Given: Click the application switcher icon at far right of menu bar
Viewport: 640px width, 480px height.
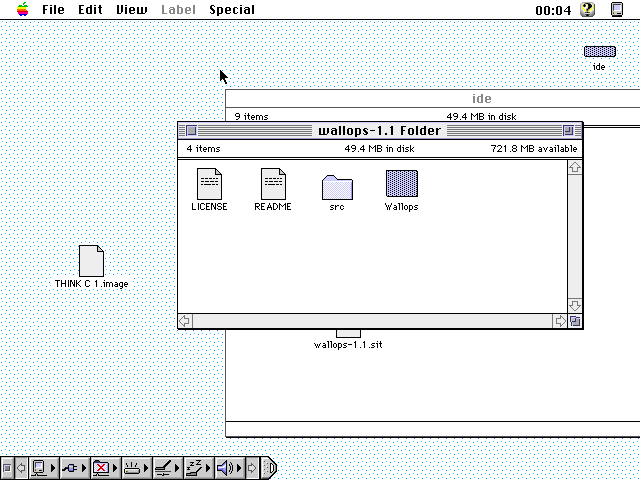Looking at the screenshot, I should [616, 9].
